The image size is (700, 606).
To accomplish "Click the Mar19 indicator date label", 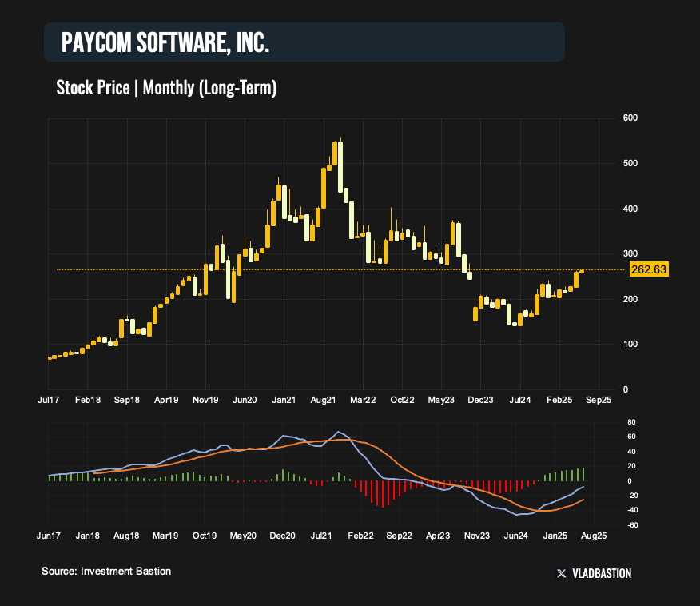I will (x=165, y=536).
